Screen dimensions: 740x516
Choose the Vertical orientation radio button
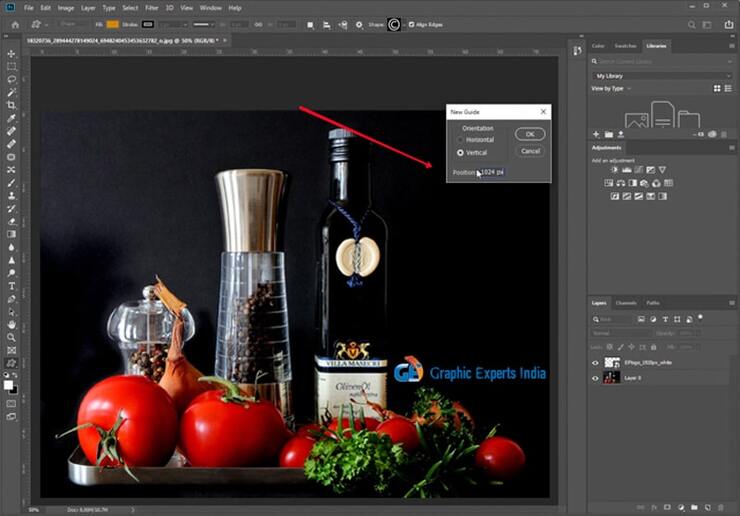[460, 153]
